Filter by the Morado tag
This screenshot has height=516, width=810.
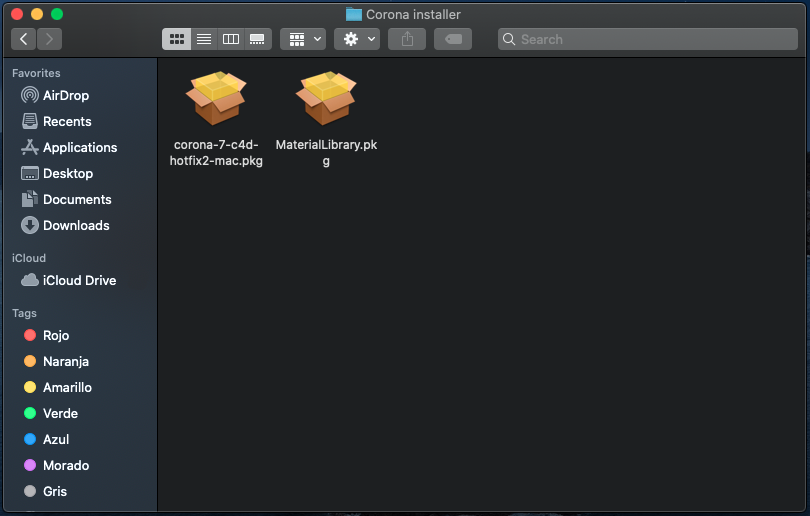click(80, 465)
